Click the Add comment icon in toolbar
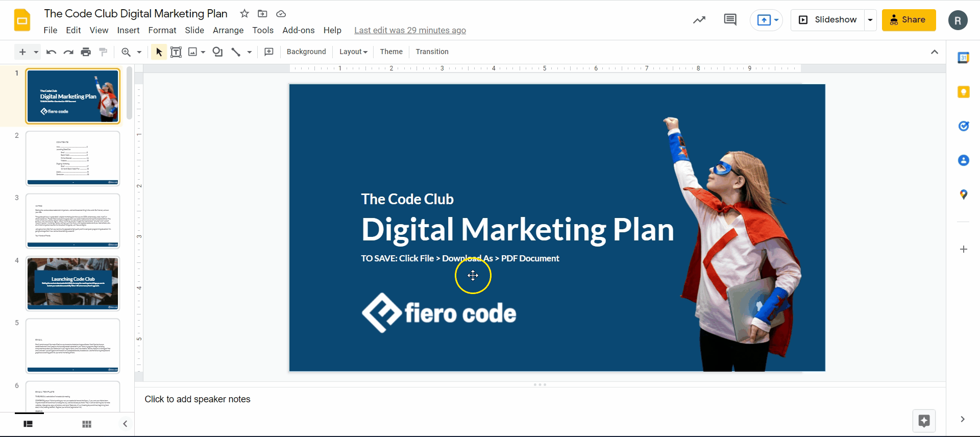The width and height of the screenshot is (980, 437). (269, 52)
